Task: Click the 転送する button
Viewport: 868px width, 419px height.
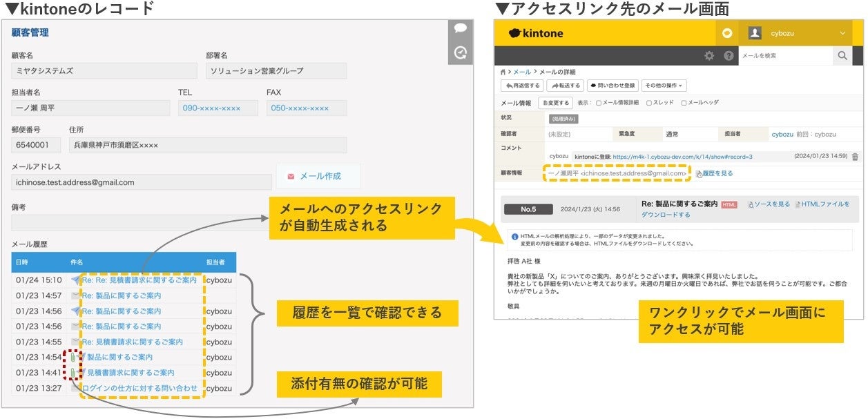Action: pyautogui.click(x=565, y=86)
